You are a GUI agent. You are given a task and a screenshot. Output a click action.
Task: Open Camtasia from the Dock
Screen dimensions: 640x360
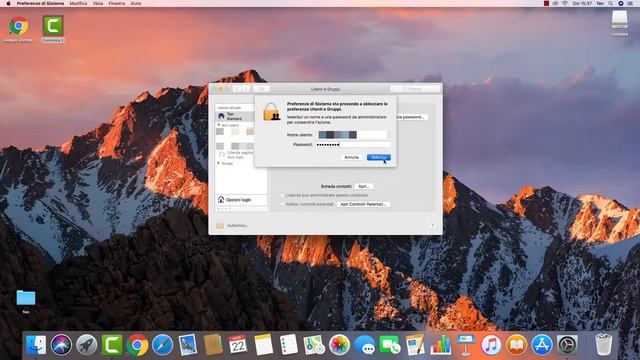click(112, 345)
